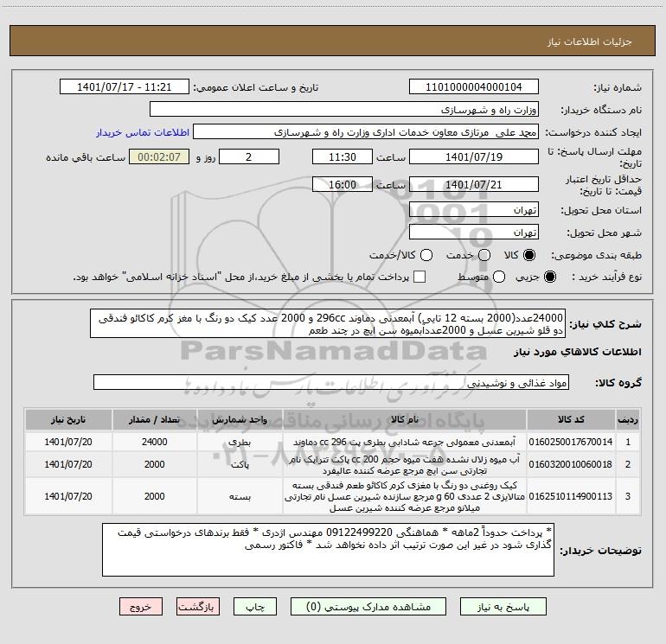Select the جزیی purchase type radio
Image resolution: width=666 pixels, height=644 pixels.
[x=550, y=277]
